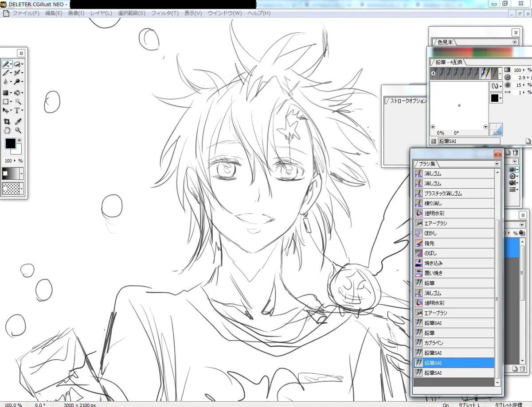Screen dimensions: 532x407
Task: Pick the Eyedropper tool
Action: point(18,121)
